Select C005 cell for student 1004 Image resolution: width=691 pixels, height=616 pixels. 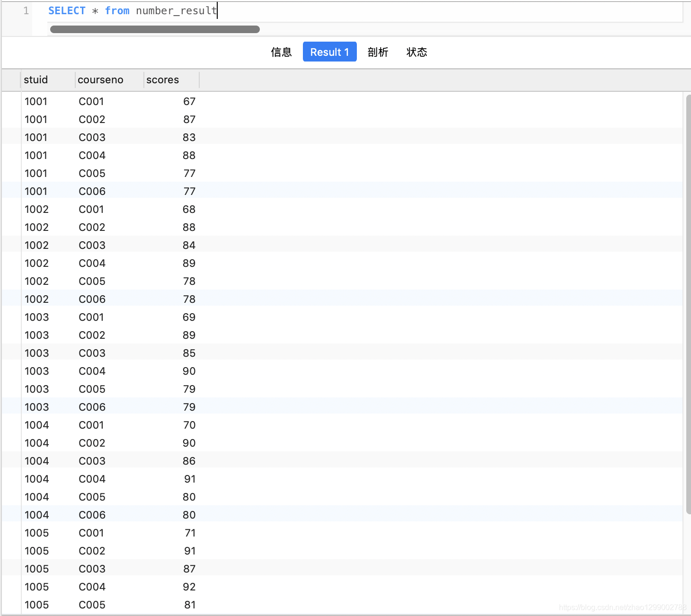pyautogui.click(x=92, y=497)
